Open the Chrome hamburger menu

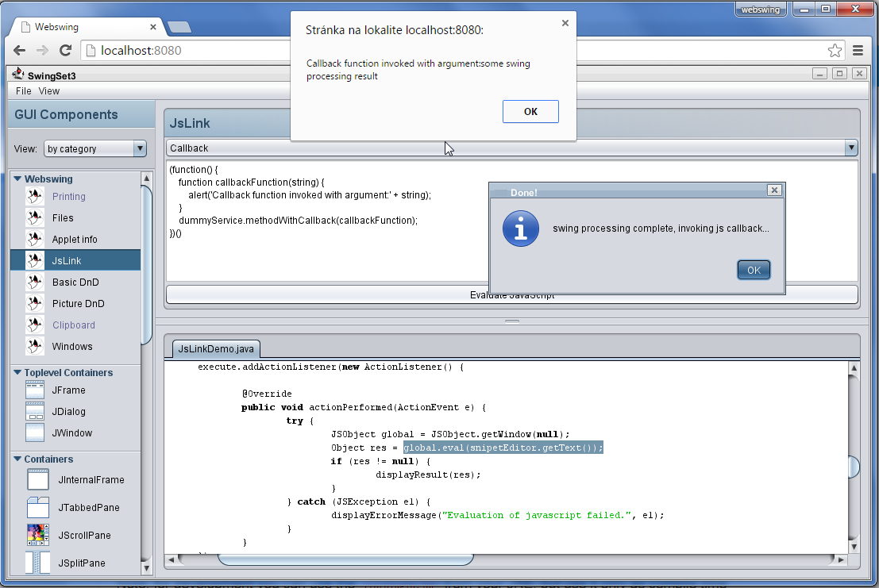pyautogui.click(x=858, y=51)
